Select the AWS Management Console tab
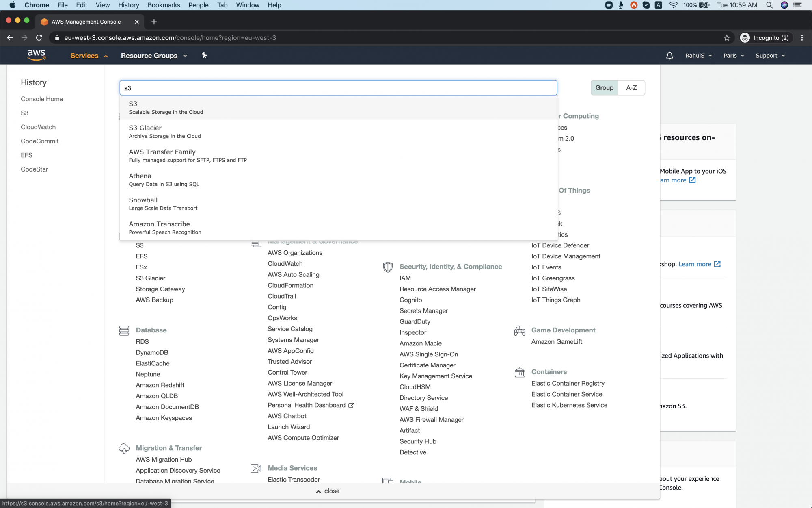This screenshot has height=508, width=812. 86,22
